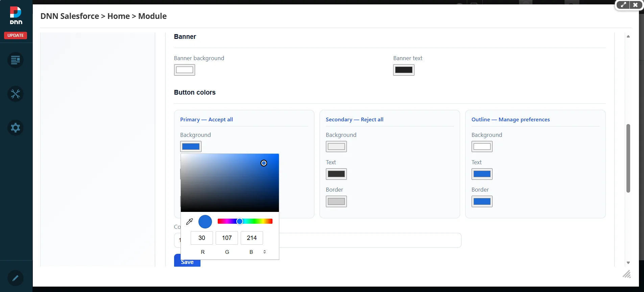Image resolution: width=644 pixels, height=292 pixels.
Task: Open the Banner text color swatch
Action: [404, 70]
